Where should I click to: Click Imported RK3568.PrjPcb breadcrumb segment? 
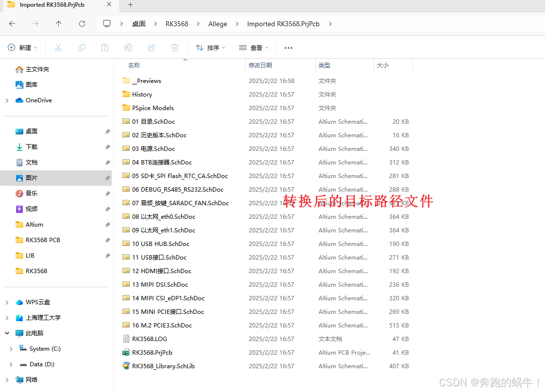coord(283,24)
